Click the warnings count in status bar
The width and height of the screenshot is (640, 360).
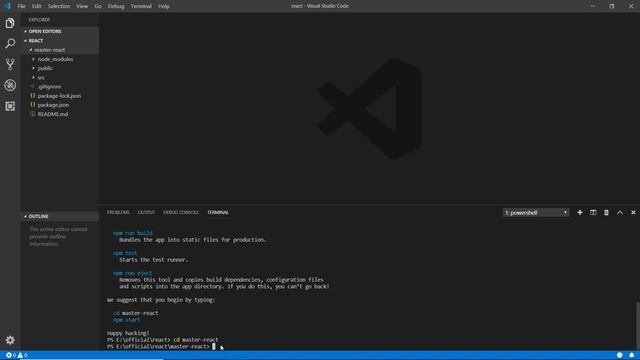[22, 355]
